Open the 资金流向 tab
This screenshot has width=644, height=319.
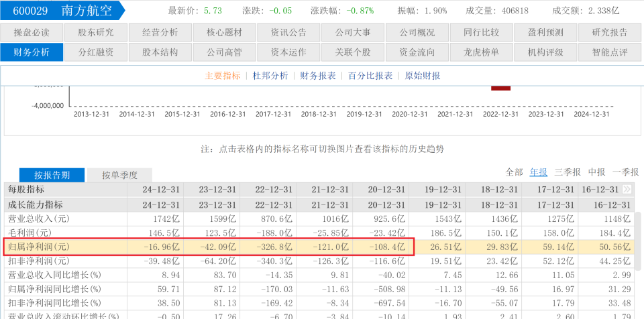click(x=417, y=52)
